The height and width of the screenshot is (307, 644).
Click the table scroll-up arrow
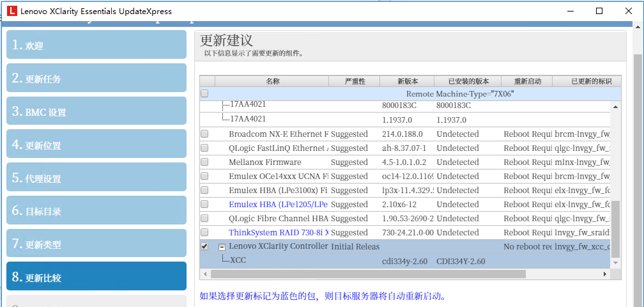tap(616, 106)
